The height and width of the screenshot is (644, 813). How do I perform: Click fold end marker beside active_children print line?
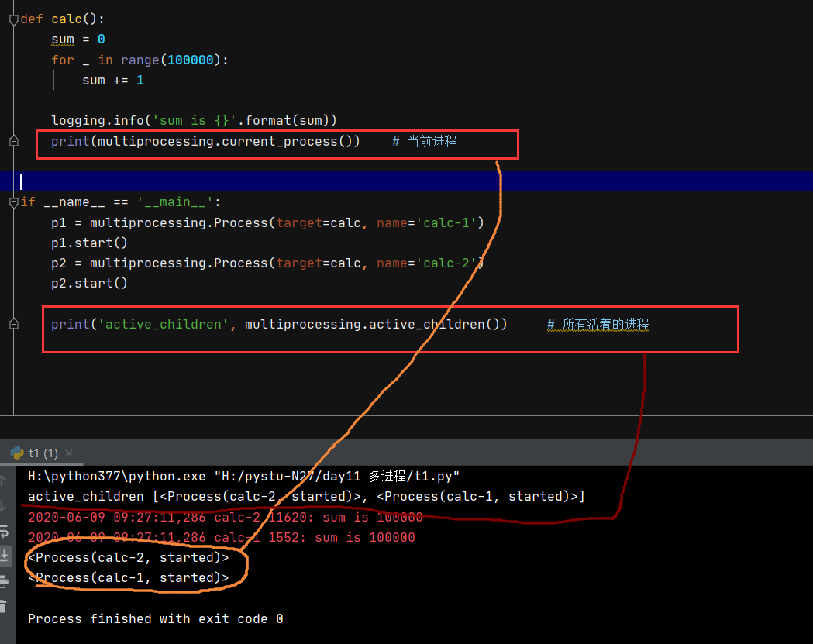click(x=13, y=324)
